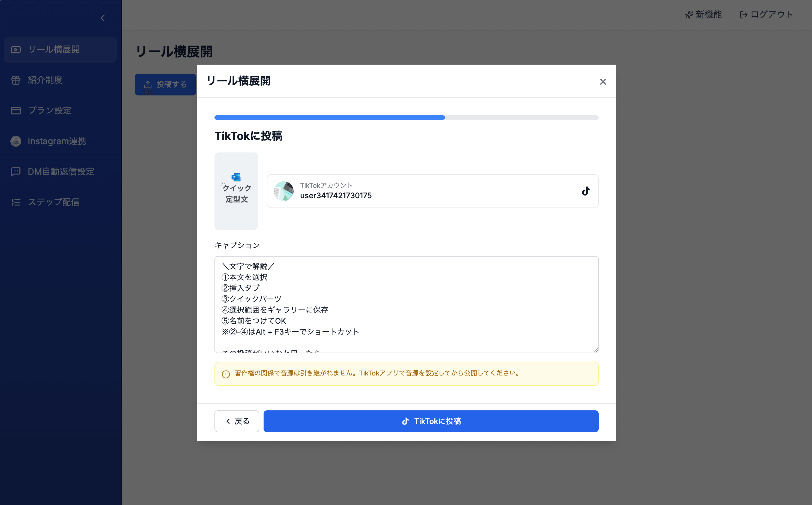Click the caption line ⑤名前をつけてOK

(254, 321)
